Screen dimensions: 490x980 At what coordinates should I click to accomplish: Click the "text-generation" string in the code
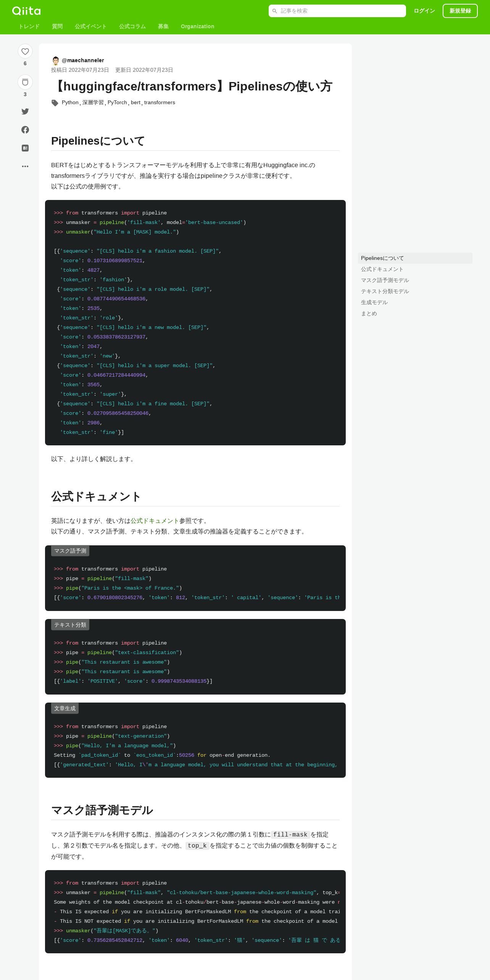tap(141, 736)
